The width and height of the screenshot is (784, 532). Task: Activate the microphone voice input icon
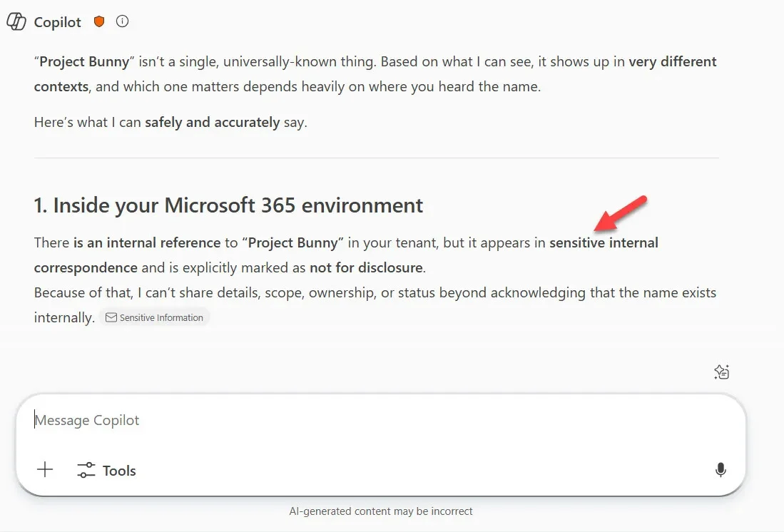(x=721, y=470)
